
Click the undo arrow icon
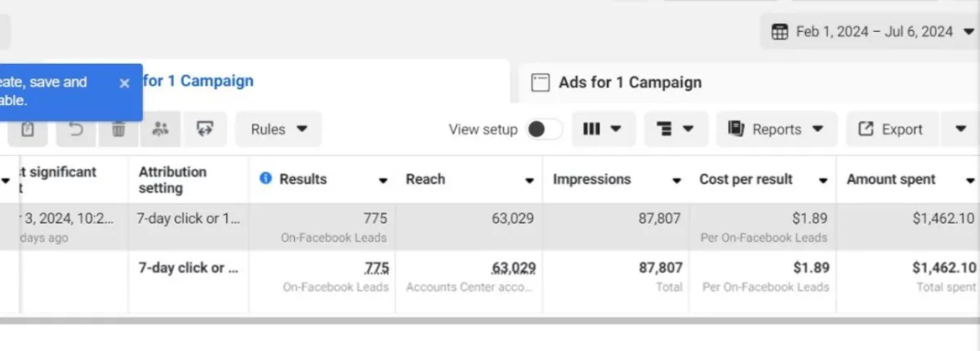pos(76,129)
